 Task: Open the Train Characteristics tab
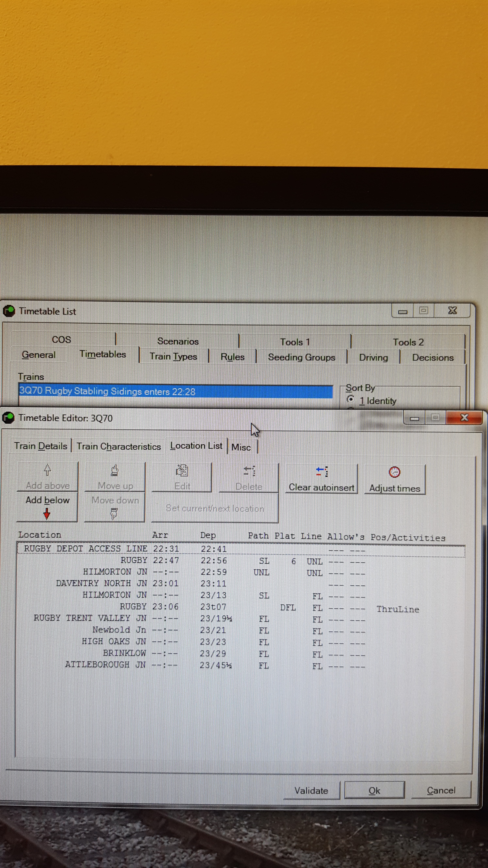coord(119,446)
